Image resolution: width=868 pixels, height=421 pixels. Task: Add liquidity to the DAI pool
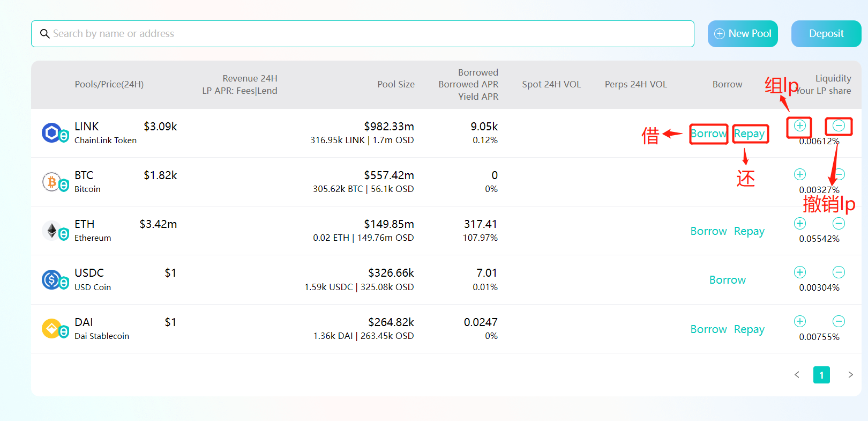pyautogui.click(x=799, y=321)
